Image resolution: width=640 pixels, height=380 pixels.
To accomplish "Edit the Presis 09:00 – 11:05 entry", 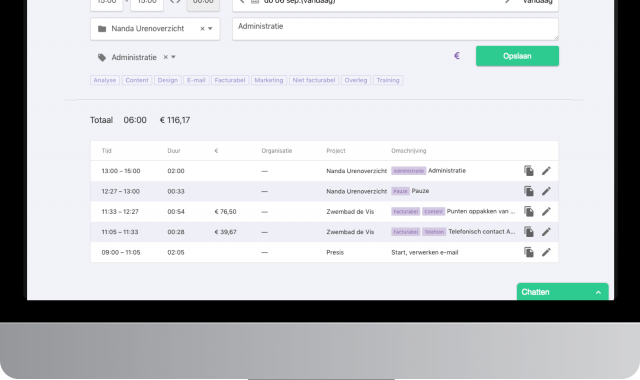I will pos(546,252).
